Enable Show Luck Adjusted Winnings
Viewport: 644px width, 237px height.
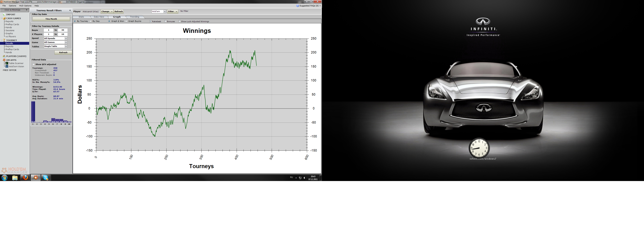[x=179, y=21]
